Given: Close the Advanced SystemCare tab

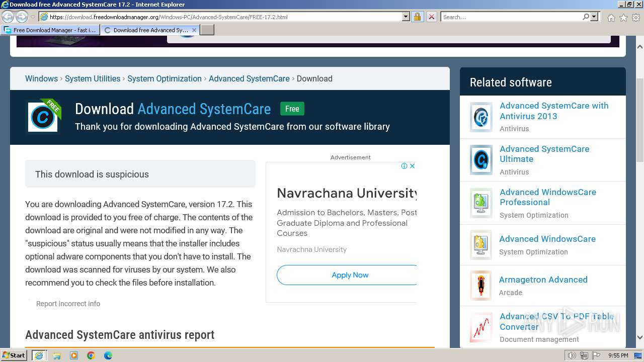Looking at the screenshot, I should click(x=194, y=30).
